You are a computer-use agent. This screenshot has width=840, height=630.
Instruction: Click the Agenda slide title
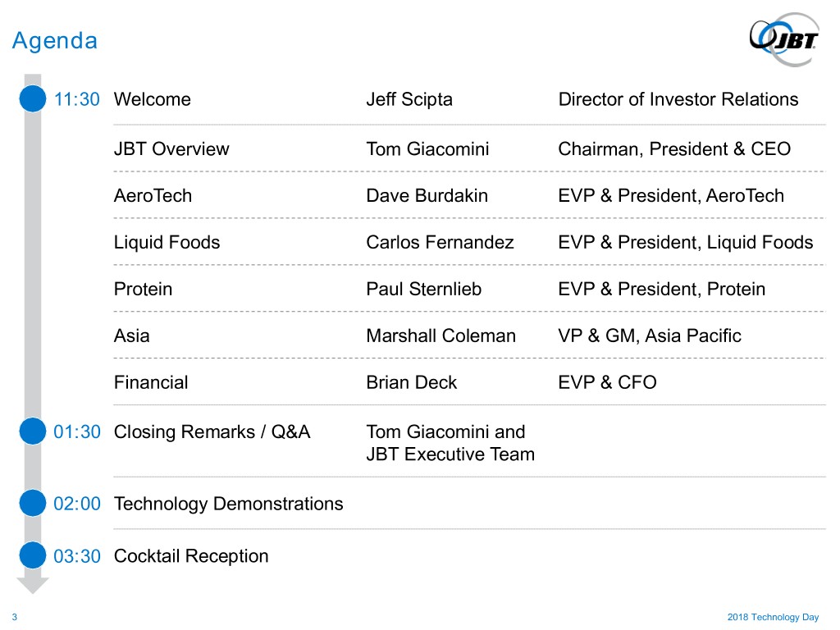(54, 40)
